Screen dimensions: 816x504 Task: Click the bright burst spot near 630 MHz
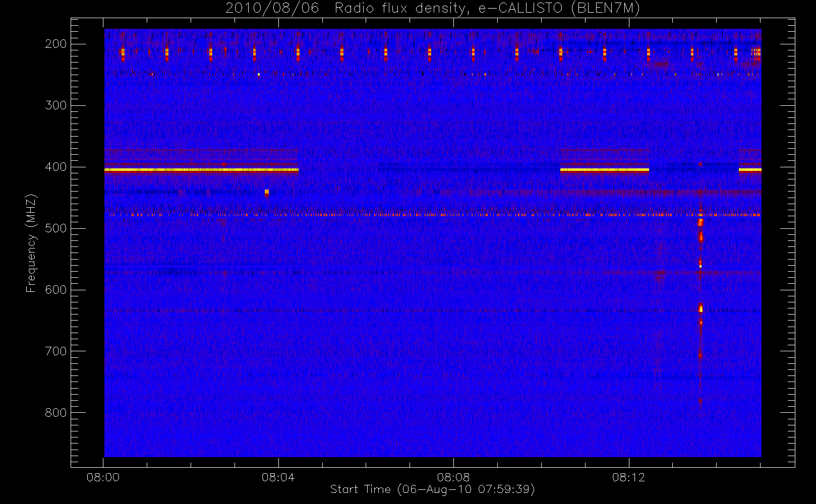point(701,308)
